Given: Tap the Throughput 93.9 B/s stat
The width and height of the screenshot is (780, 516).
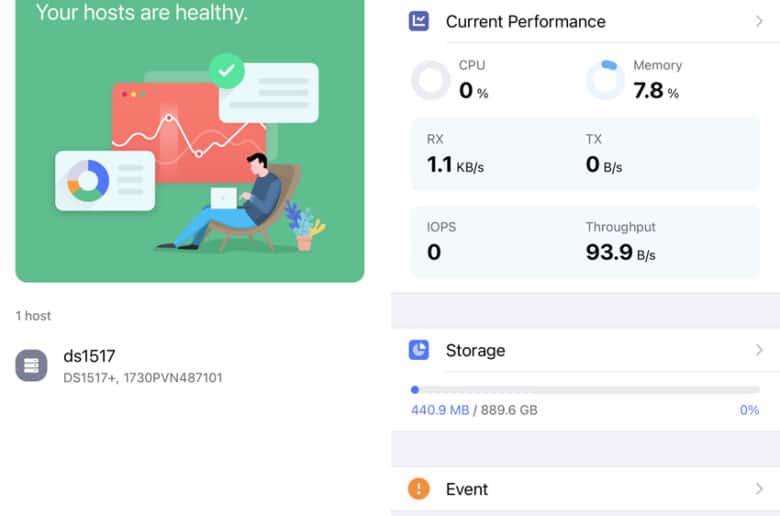Looking at the screenshot, I should pos(621,242).
